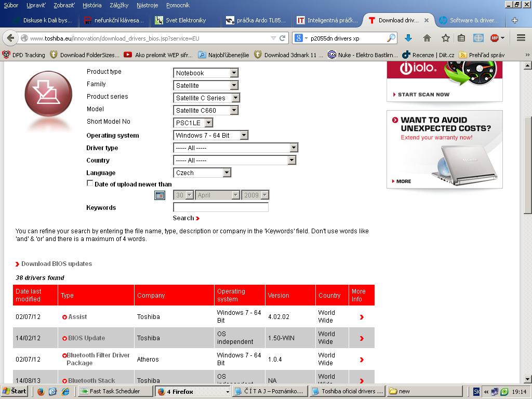Open DPD Tracking bookmark
Viewport: 532px width, 399px height.
tap(24, 55)
